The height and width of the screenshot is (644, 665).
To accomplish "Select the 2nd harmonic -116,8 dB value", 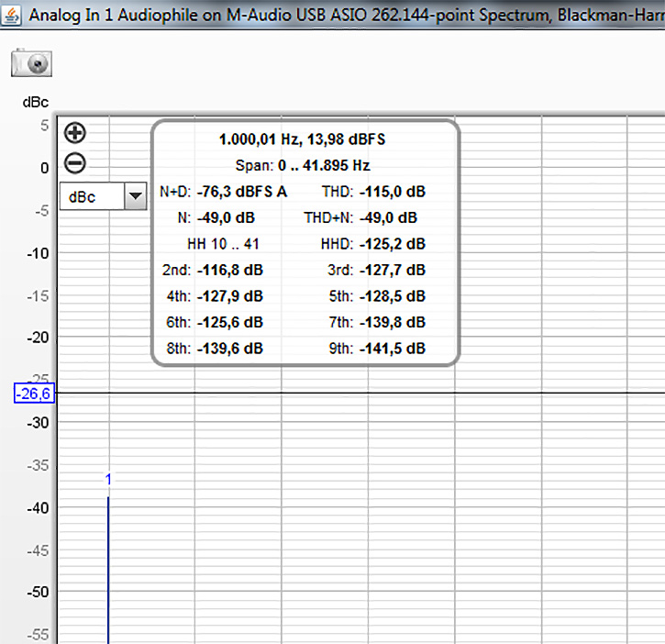I will [230, 271].
